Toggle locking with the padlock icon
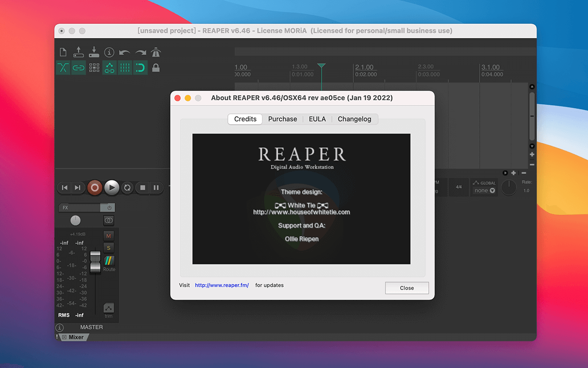Image resolution: width=588 pixels, height=368 pixels. coord(156,68)
